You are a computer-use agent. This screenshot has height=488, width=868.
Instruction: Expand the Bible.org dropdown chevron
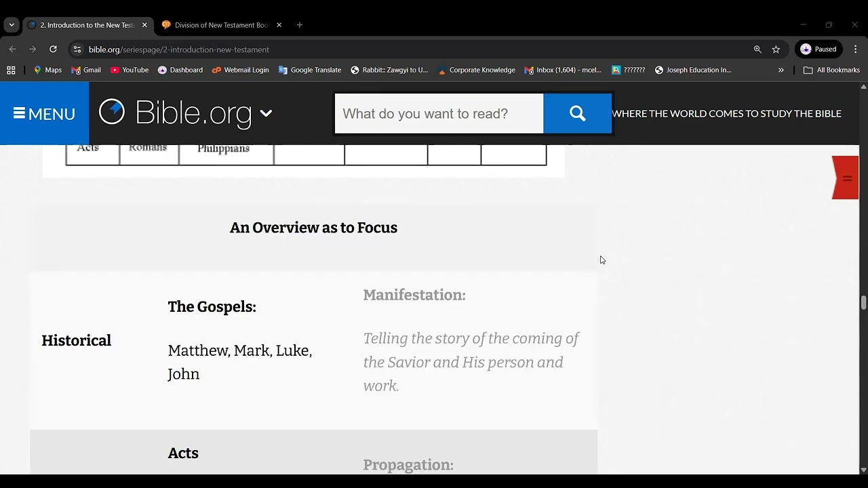click(x=266, y=114)
